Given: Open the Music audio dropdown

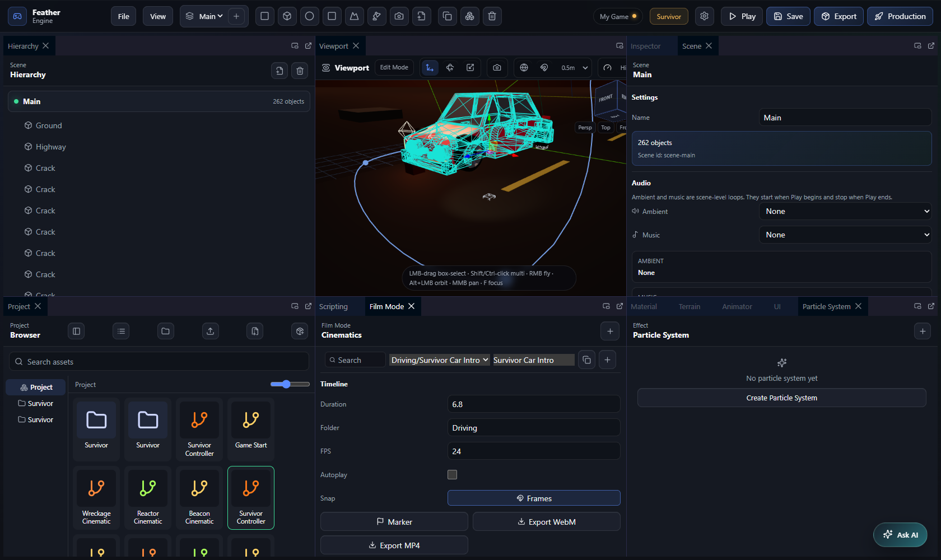Looking at the screenshot, I should [x=845, y=235].
